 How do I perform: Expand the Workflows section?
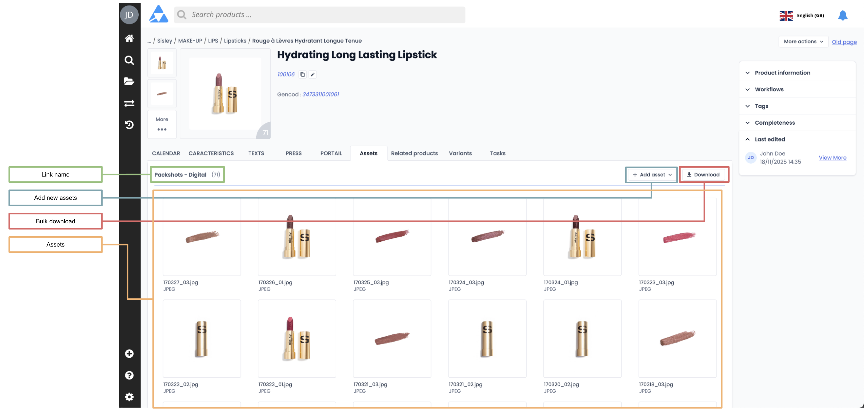coord(769,89)
